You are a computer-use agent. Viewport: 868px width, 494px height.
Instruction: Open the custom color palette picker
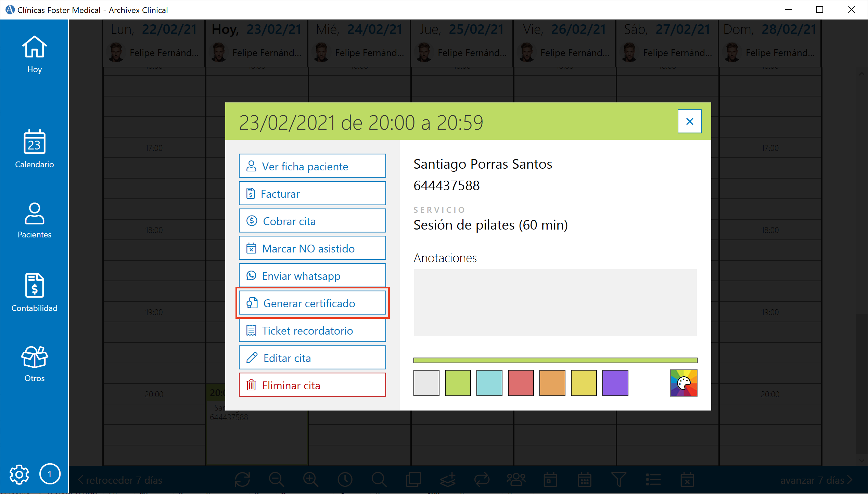[x=684, y=383]
